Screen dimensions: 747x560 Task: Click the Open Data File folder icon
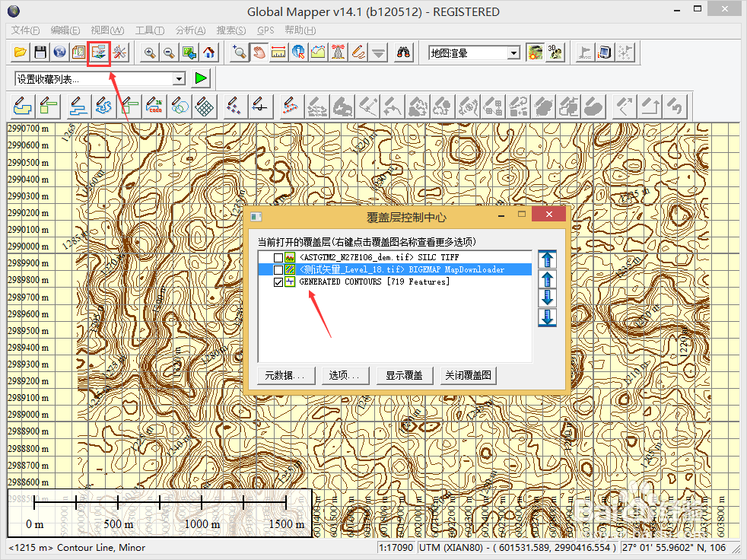point(20,52)
